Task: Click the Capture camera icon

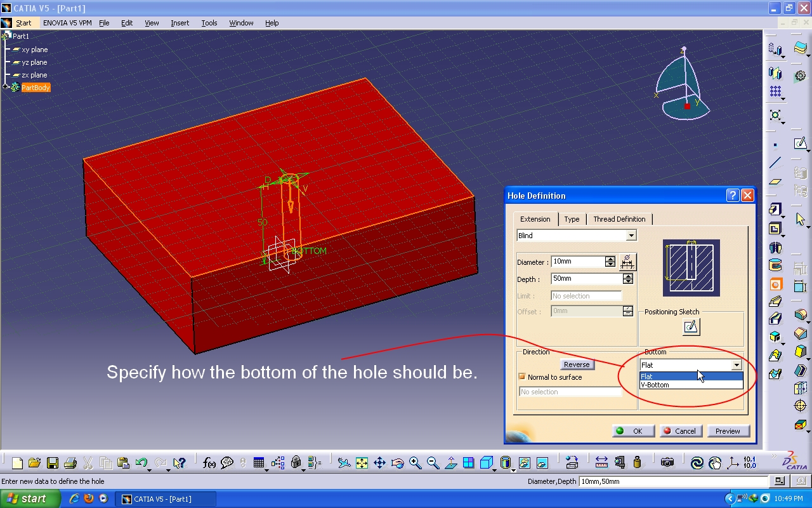Action: (x=667, y=463)
